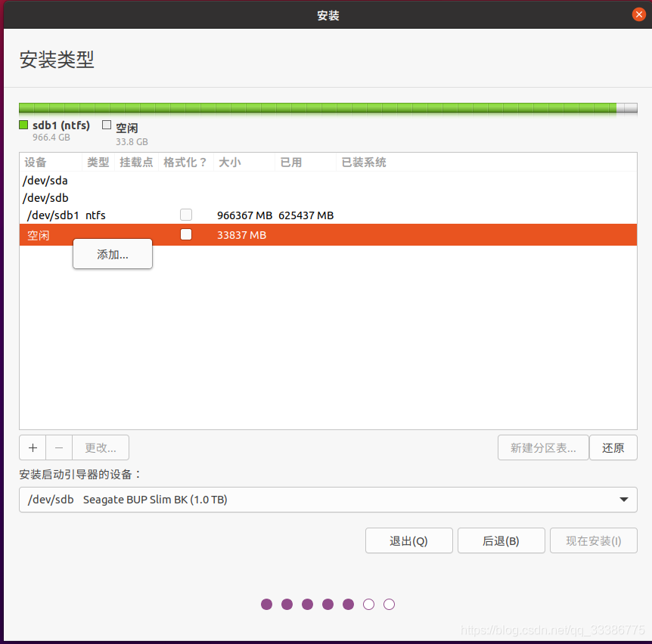Viewport: 652px width, 644px height.
Task: Click the 安装启动引导器的设备 label
Action: 80,474
